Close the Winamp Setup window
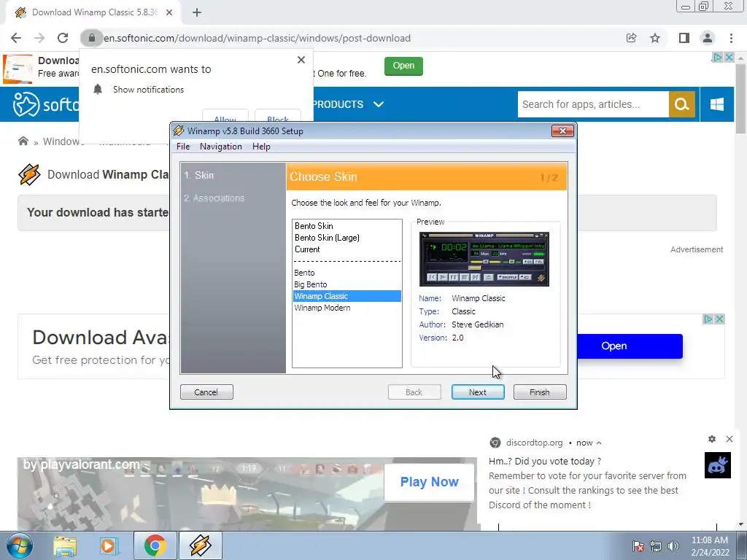 tap(562, 131)
